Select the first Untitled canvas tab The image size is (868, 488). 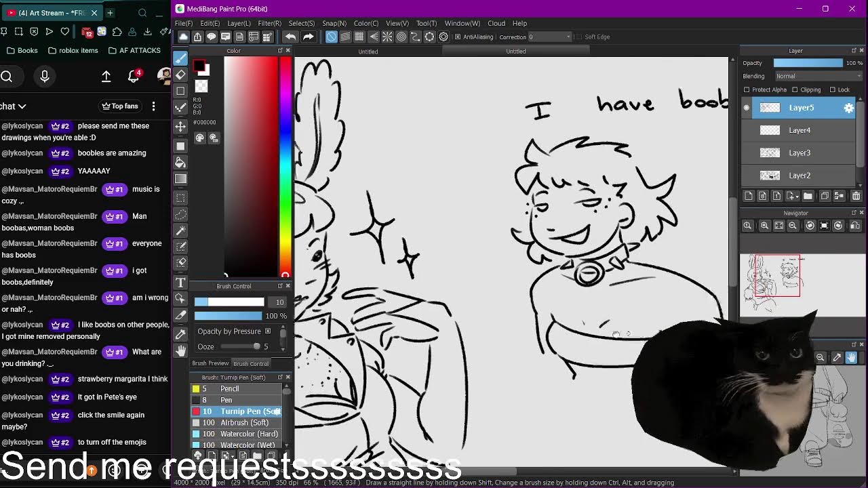(x=368, y=52)
